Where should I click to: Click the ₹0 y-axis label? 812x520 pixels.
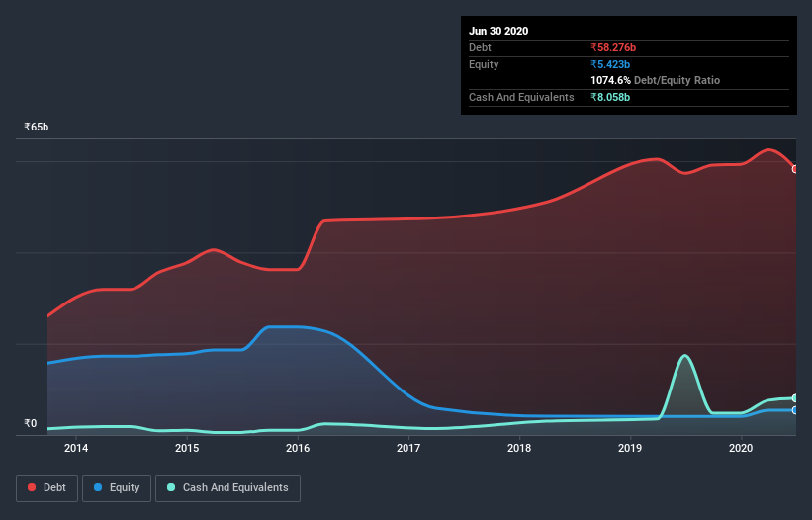click(x=31, y=423)
